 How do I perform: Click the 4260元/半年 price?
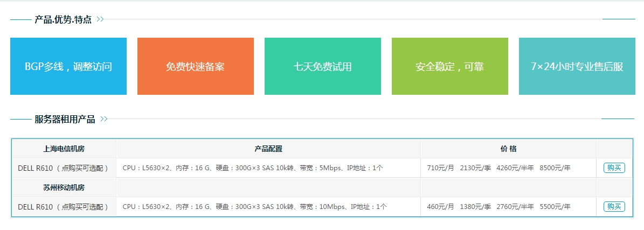coord(515,168)
